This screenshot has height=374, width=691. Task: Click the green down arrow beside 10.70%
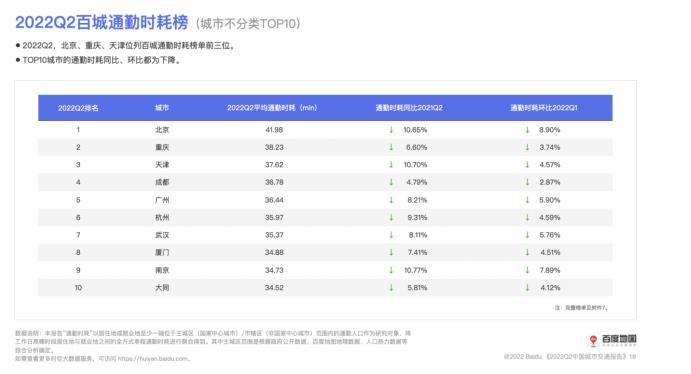[x=391, y=165]
